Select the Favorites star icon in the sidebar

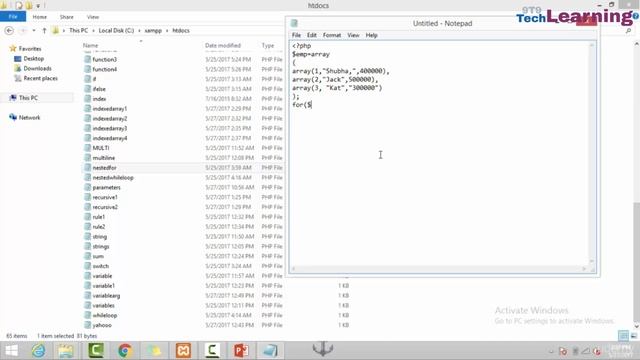tap(13, 49)
